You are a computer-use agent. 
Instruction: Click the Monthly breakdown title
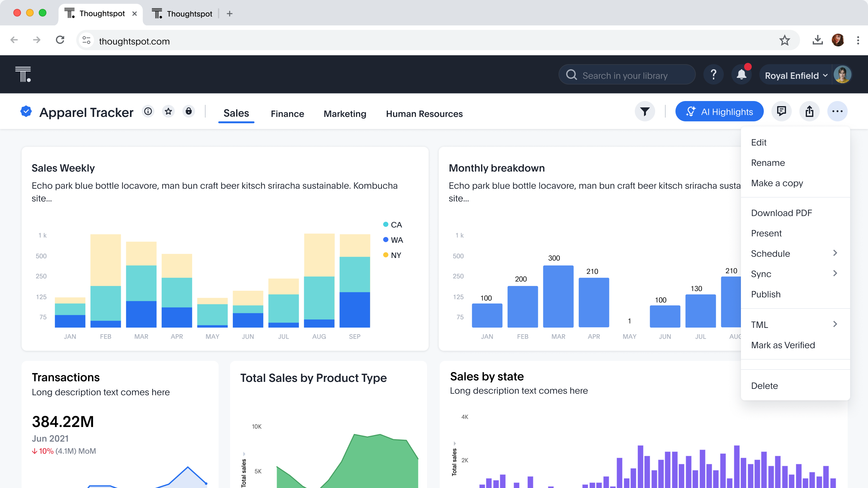[497, 168]
